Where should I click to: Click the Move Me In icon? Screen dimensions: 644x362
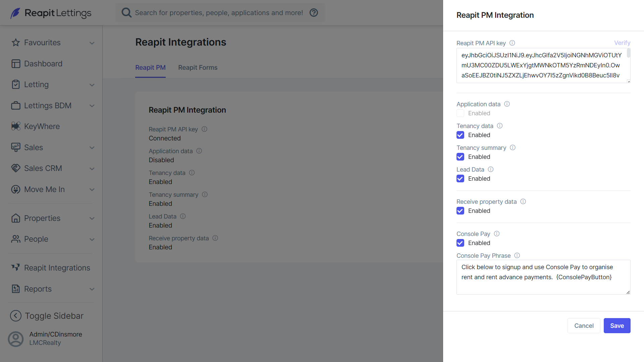[x=16, y=189]
